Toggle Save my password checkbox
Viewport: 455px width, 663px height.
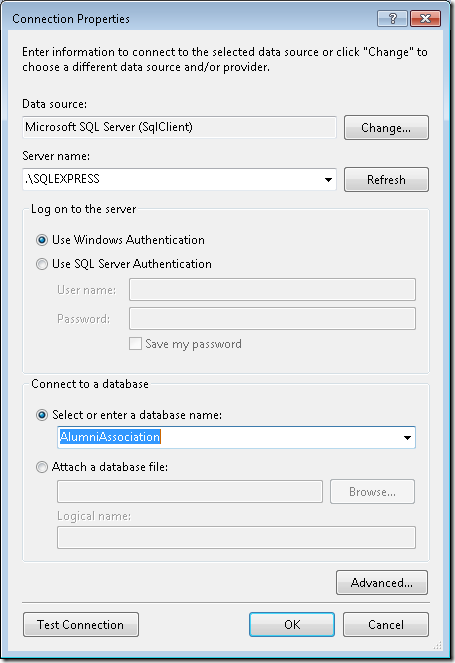(135, 343)
